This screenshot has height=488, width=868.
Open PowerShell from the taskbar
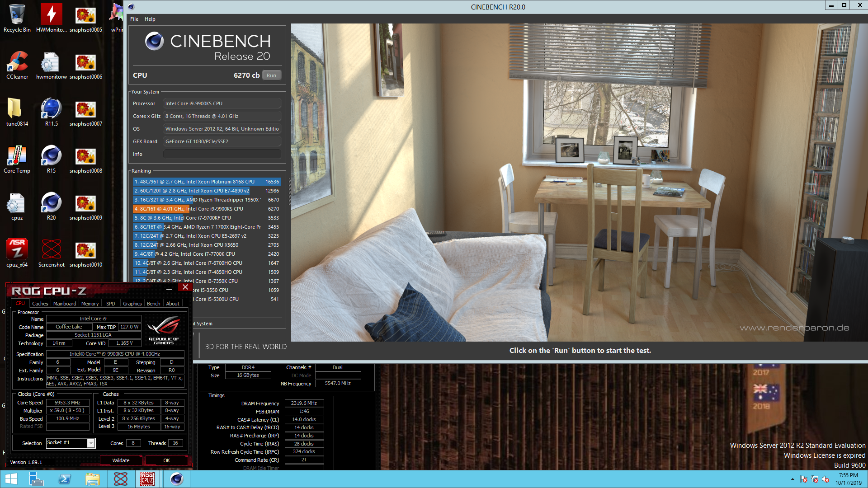click(x=65, y=479)
